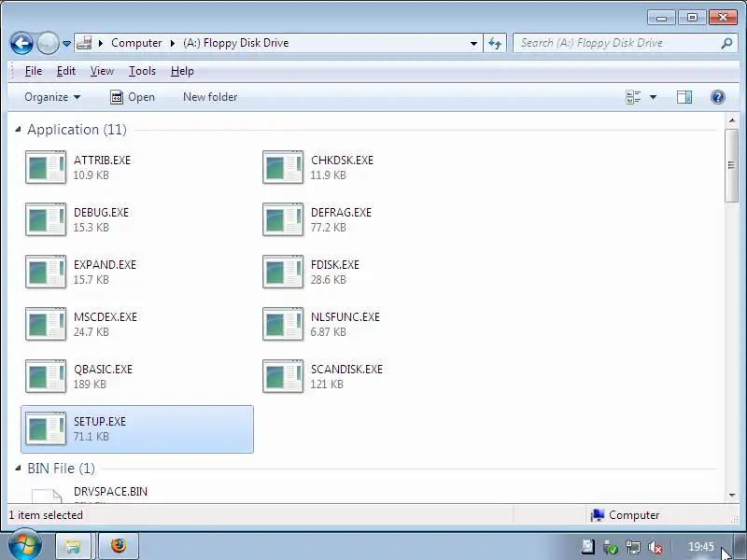Open the Help menu

[x=182, y=71]
